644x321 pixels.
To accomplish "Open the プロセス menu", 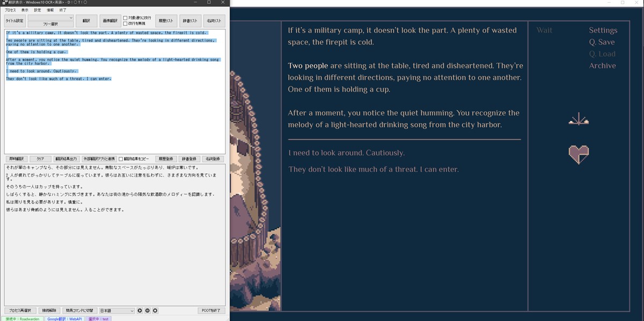I will coord(11,10).
